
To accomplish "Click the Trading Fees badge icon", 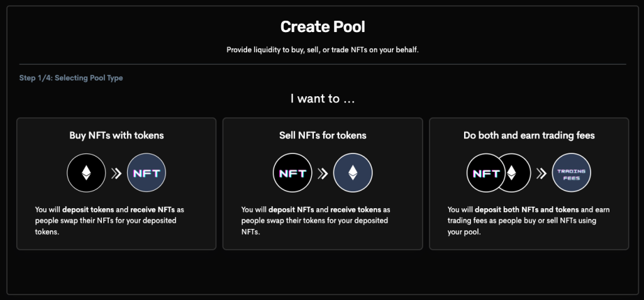I will [x=571, y=172].
